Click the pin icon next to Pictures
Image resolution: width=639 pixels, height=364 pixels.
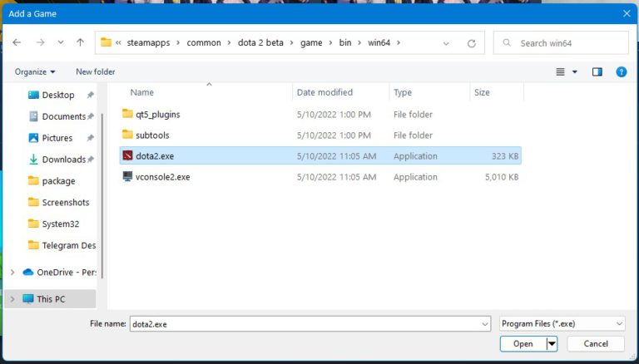tap(90, 138)
